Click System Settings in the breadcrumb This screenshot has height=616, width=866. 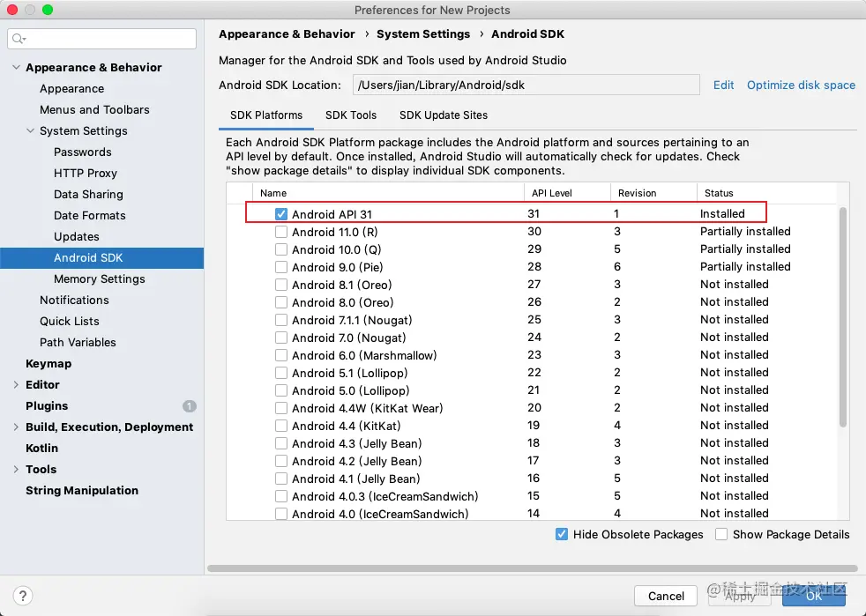(423, 34)
